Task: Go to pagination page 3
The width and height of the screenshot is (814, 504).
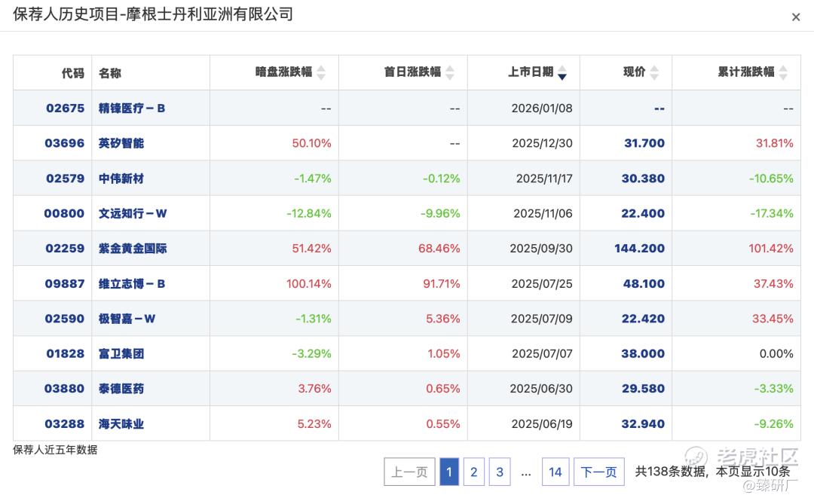Action: point(500,472)
